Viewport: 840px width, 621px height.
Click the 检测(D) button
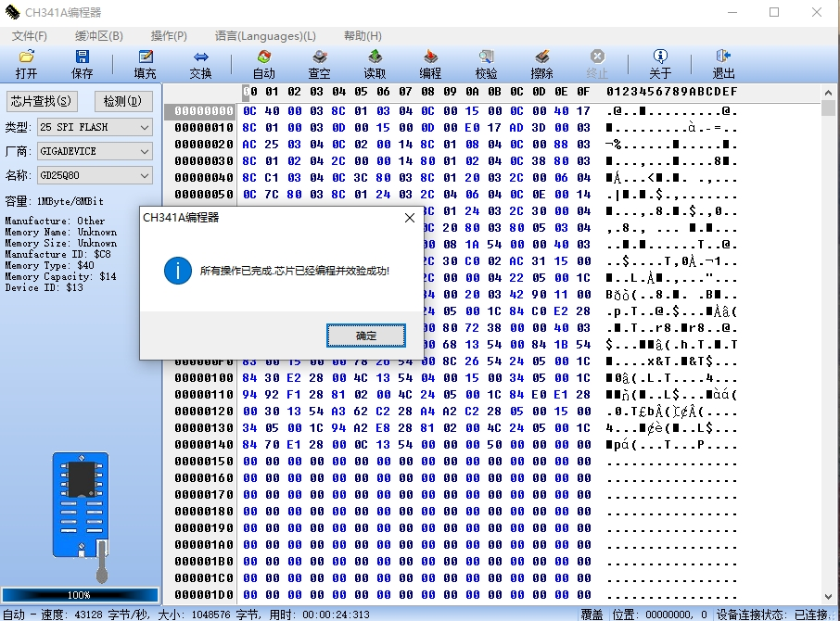[122, 101]
